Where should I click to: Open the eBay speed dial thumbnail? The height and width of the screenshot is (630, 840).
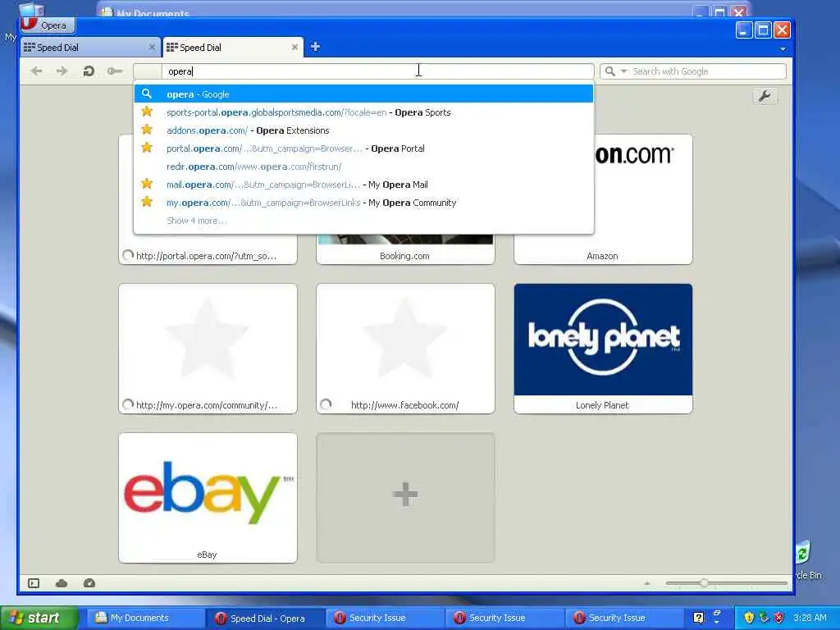[208, 498]
